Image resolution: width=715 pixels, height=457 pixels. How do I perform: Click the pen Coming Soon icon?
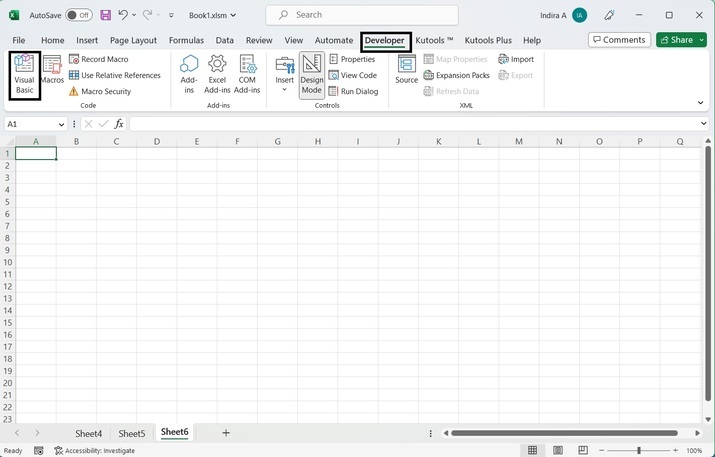pos(609,15)
